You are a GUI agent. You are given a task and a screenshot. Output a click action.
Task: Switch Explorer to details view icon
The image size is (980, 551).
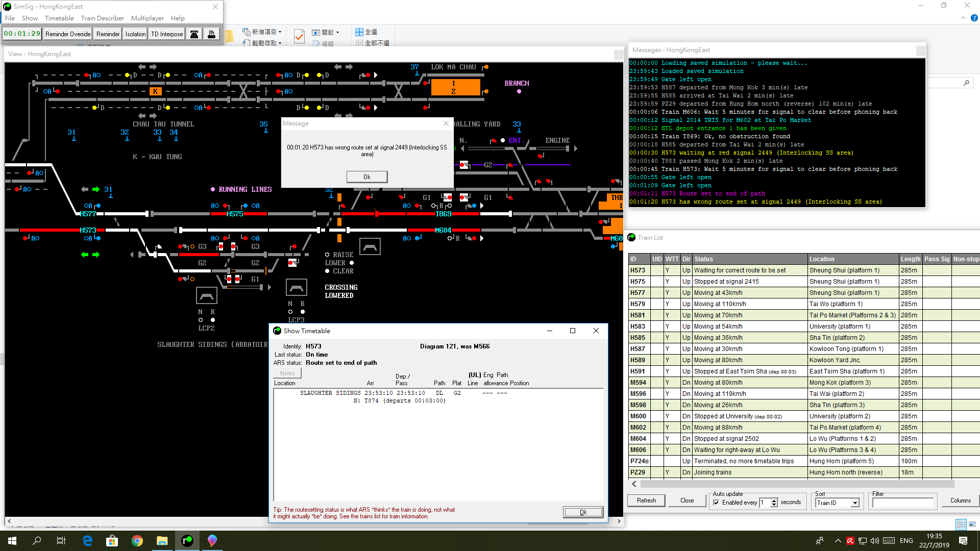(961, 524)
